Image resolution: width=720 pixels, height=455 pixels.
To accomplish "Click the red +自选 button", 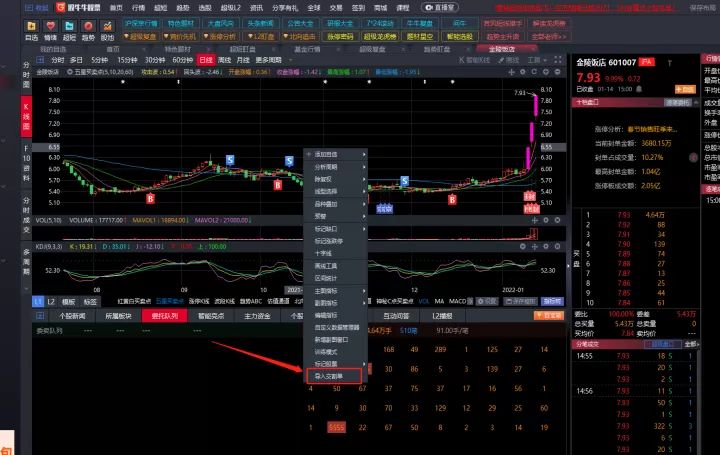I will pyautogui.click(x=685, y=89).
